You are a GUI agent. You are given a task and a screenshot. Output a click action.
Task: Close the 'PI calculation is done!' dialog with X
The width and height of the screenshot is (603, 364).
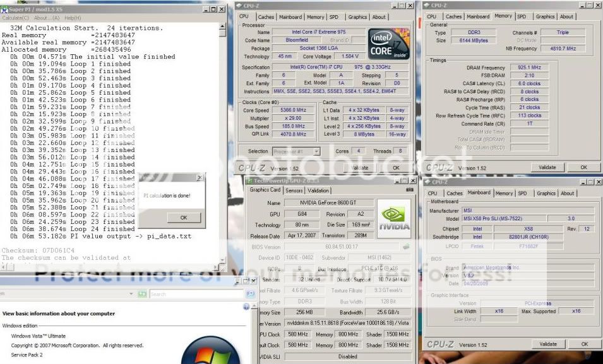200,177
